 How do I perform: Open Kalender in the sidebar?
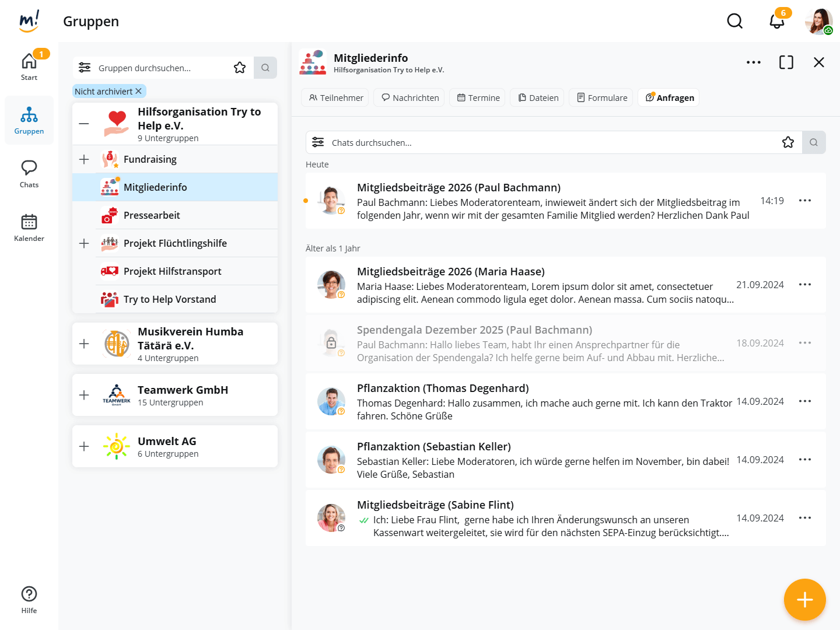tap(29, 228)
